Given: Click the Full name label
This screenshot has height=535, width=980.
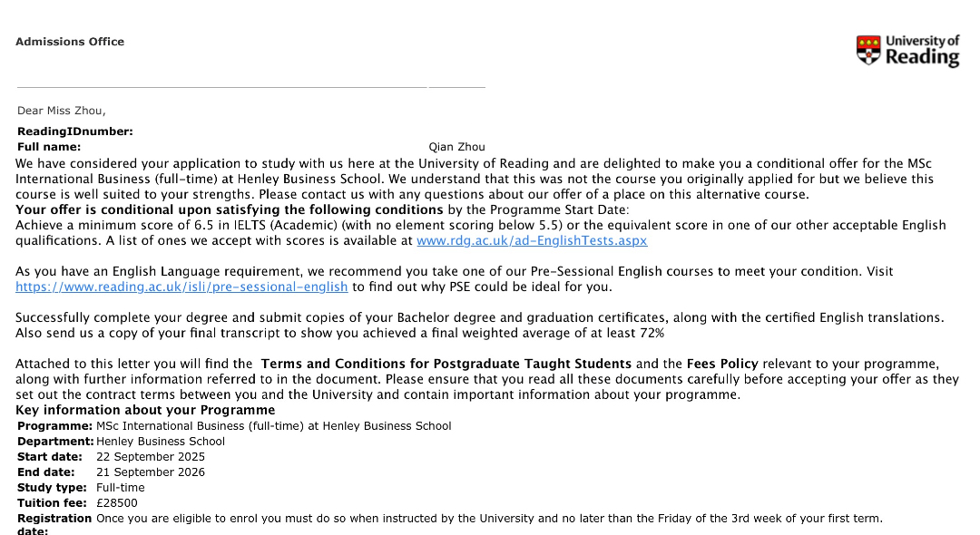Looking at the screenshot, I should [x=49, y=146].
